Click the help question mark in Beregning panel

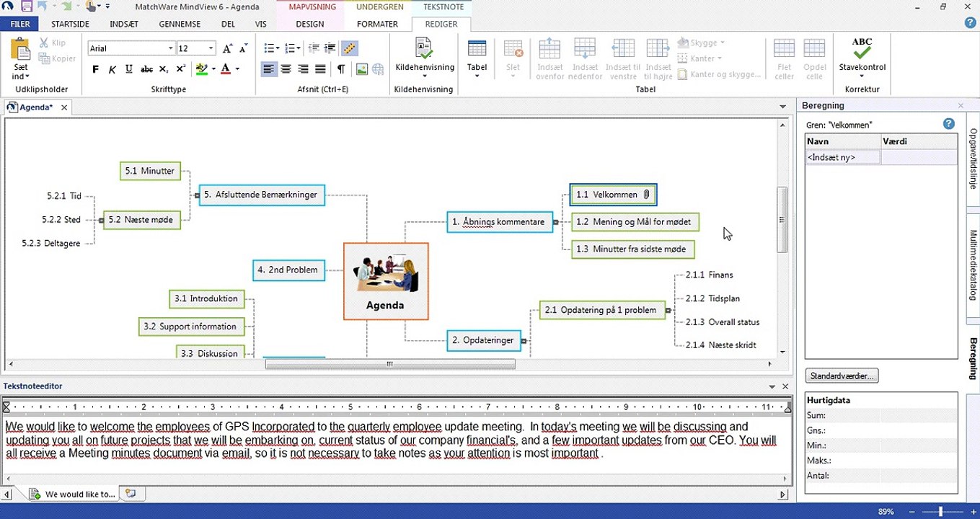[949, 124]
